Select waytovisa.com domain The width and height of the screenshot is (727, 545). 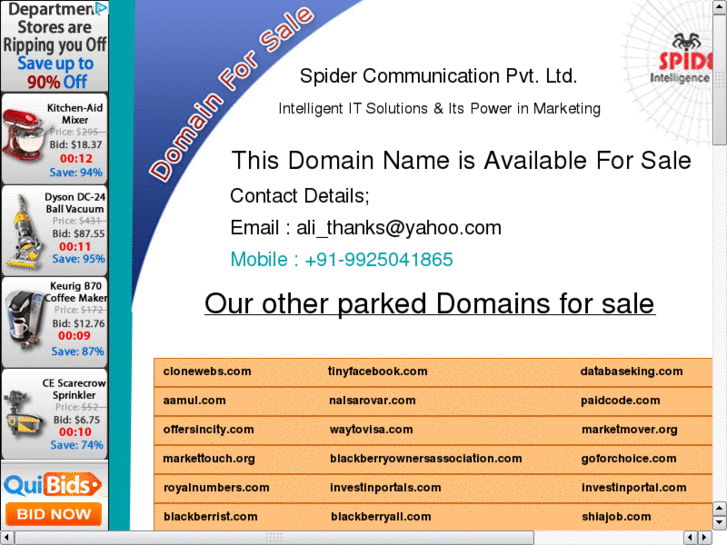coord(371,430)
